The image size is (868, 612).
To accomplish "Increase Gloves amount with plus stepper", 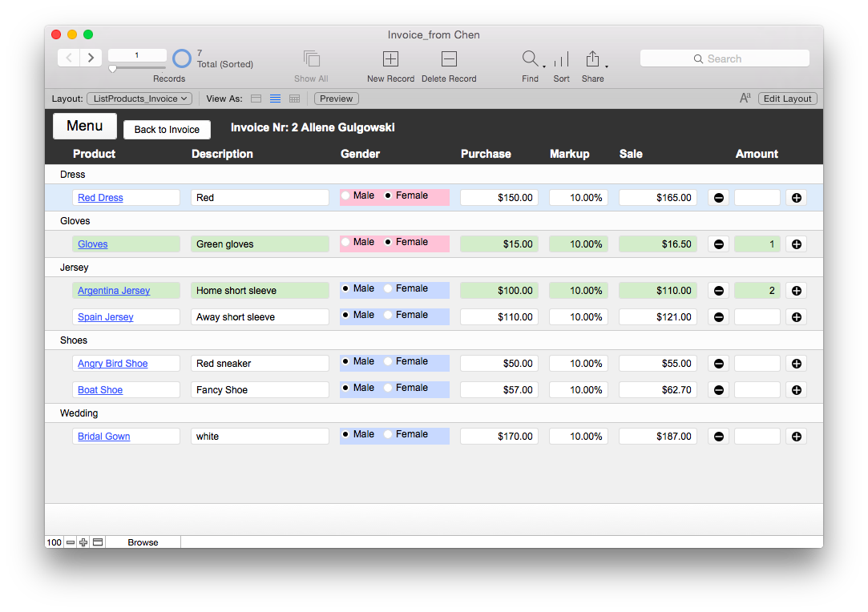I will [x=796, y=244].
